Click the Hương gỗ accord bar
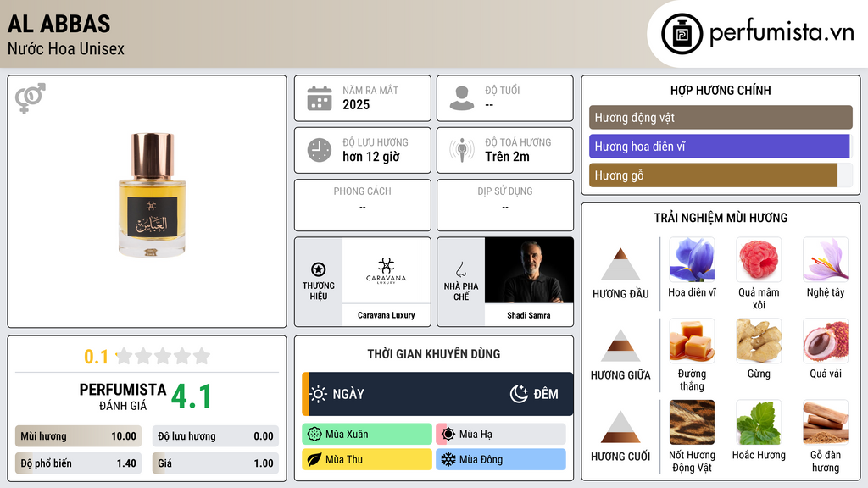The image size is (868, 488). click(721, 175)
